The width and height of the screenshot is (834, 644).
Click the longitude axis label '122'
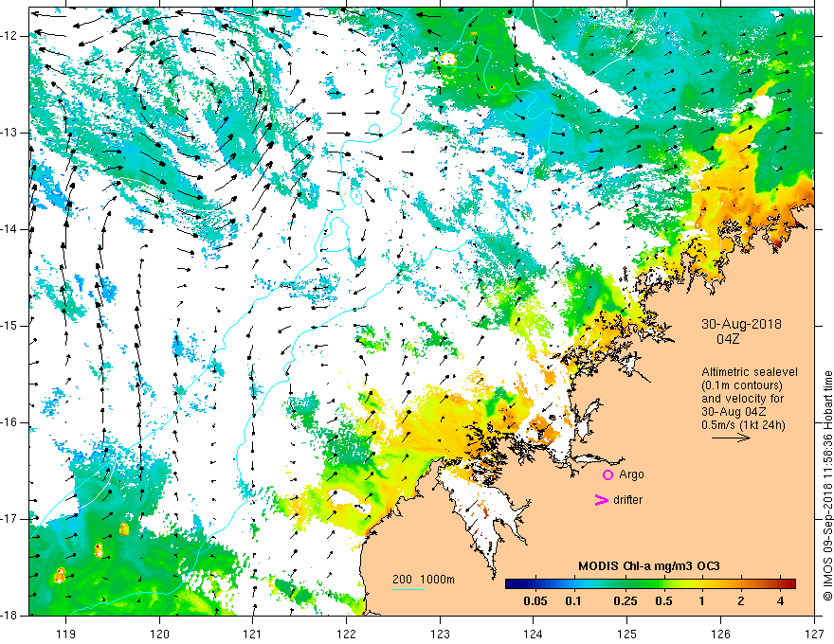click(346, 634)
